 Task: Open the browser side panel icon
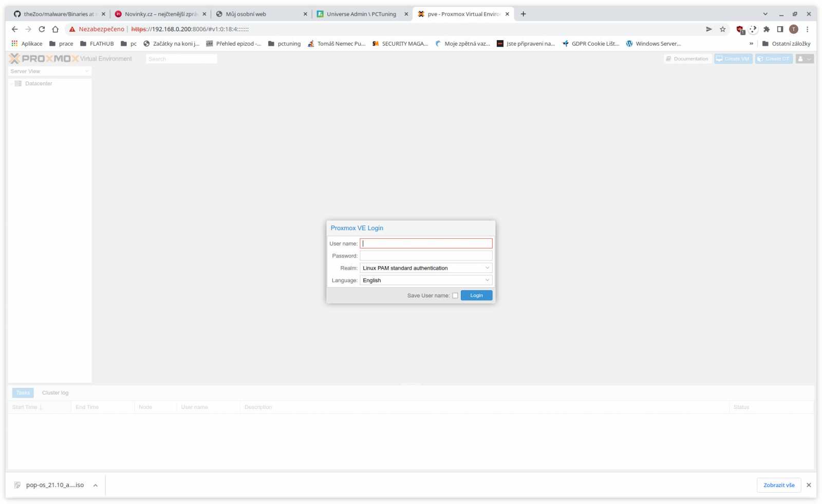[780, 29]
